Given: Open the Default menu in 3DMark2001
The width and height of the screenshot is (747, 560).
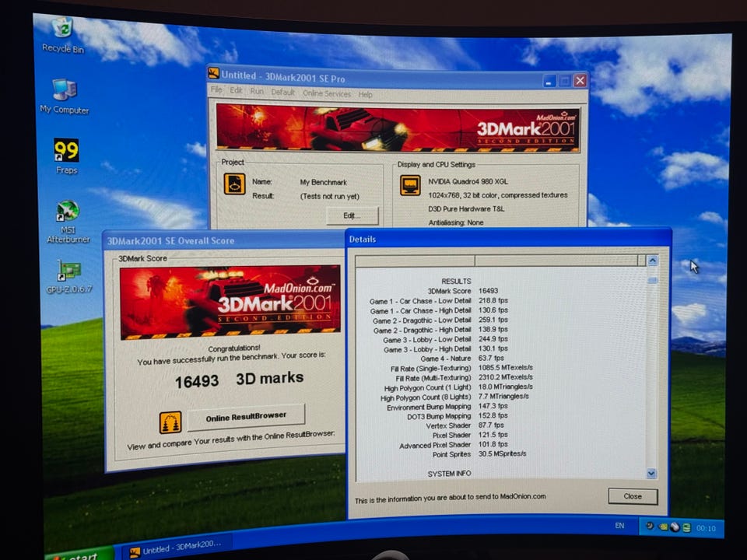Looking at the screenshot, I should [283, 92].
